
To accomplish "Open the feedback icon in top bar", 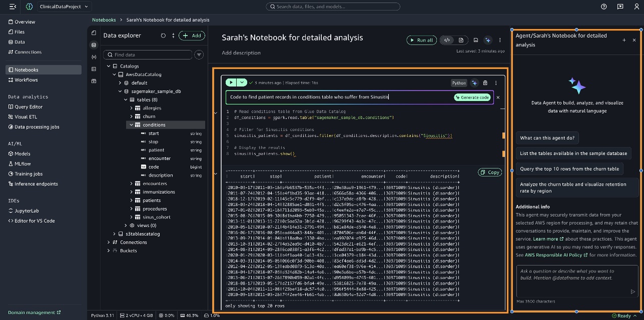I will [620, 6].
